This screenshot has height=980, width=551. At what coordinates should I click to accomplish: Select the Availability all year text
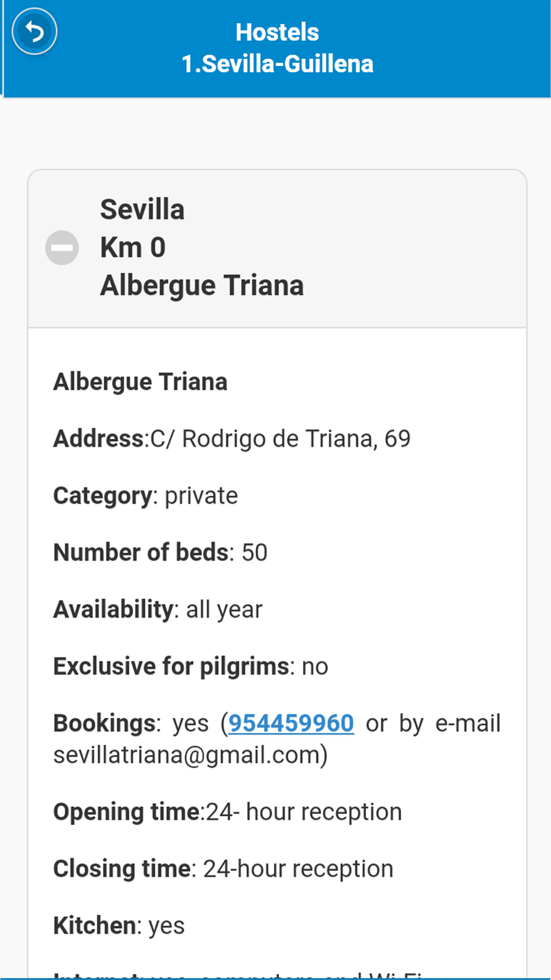click(158, 610)
